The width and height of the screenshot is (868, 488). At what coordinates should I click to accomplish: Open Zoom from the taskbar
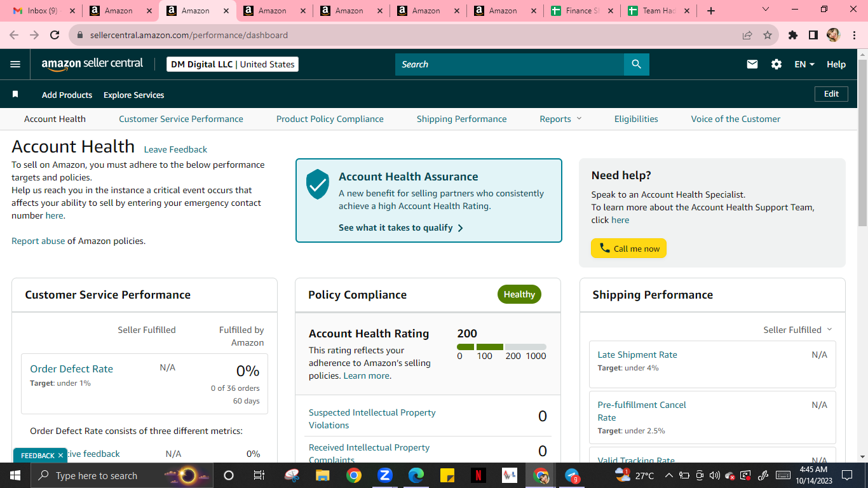[x=384, y=475]
